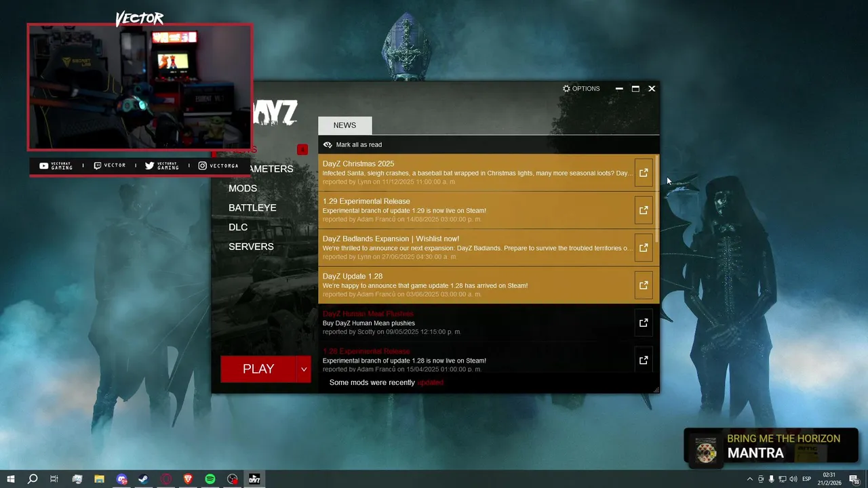Screen dimensions: 868x488
Task: Click the DayZ Update 1.28 headline
Action: pyautogui.click(x=353, y=277)
